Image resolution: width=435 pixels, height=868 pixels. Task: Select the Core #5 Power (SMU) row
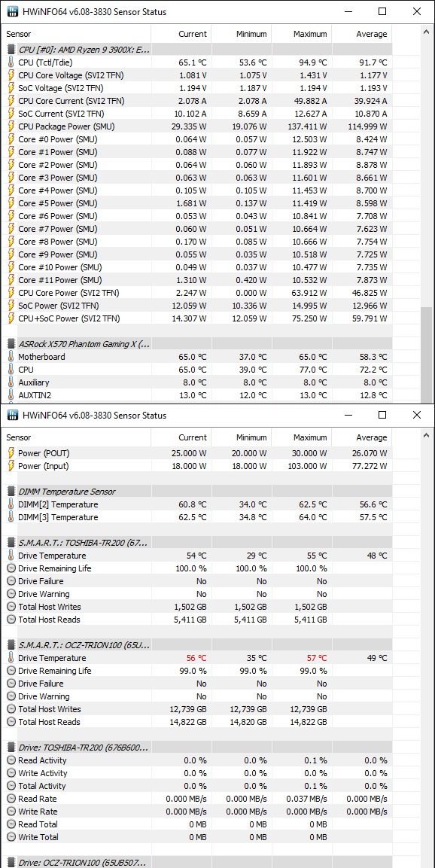point(196,203)
